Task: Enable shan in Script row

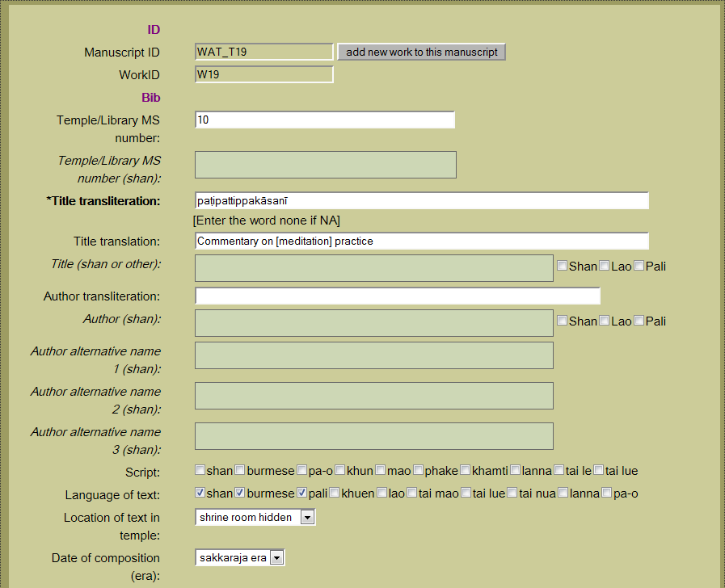Action: 200,470
